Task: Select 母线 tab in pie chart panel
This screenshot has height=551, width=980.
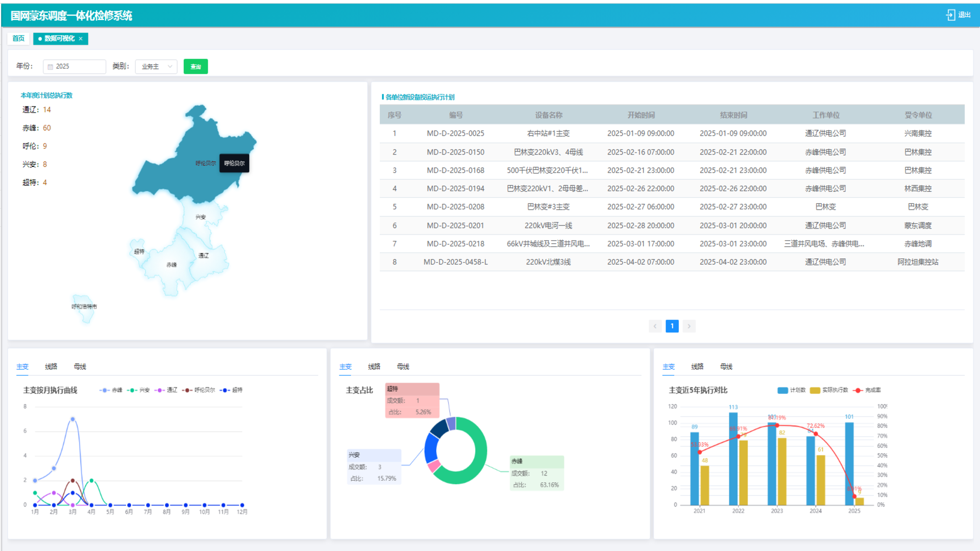Action: (x=403, y=367)
